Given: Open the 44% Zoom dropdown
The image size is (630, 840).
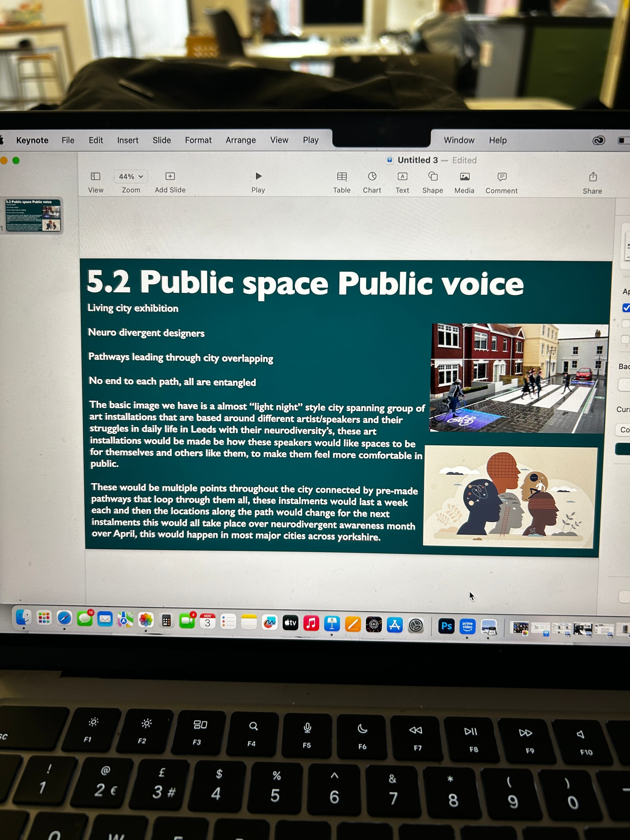Looking at the screenshot, I should tap(131, 177).
